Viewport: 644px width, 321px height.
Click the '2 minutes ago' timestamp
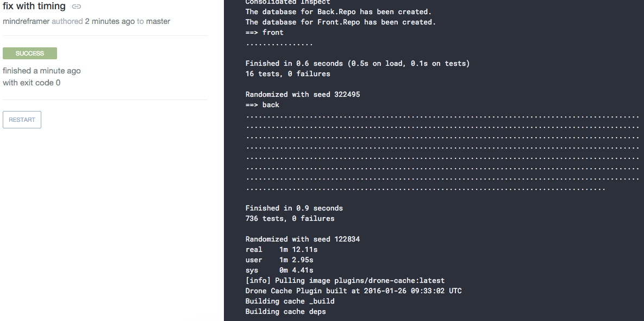110,21
